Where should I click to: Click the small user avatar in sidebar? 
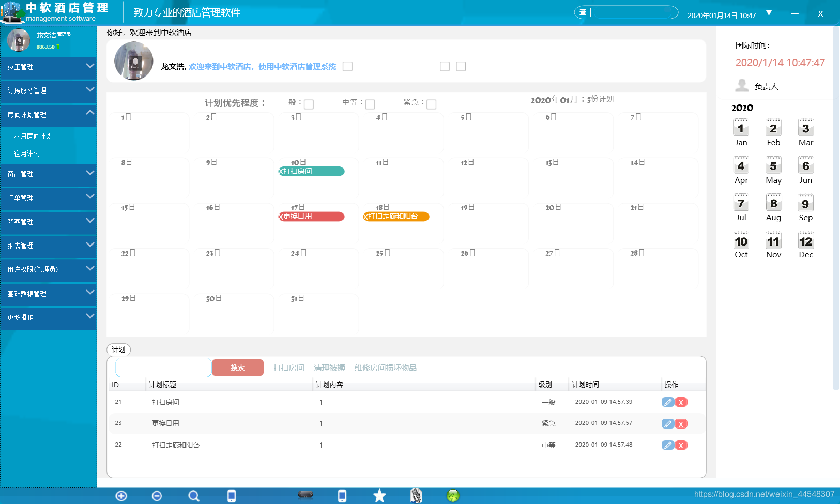tap(19, 40)
